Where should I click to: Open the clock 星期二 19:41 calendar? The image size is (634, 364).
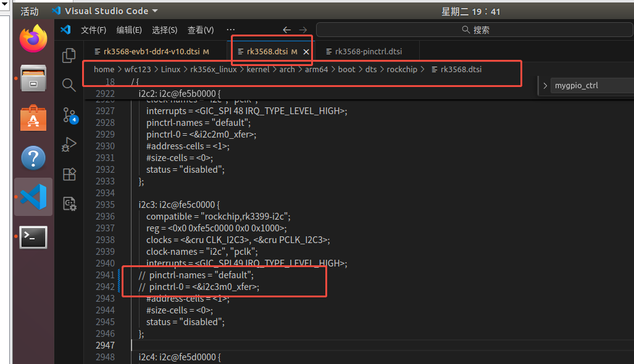[470, 12]
